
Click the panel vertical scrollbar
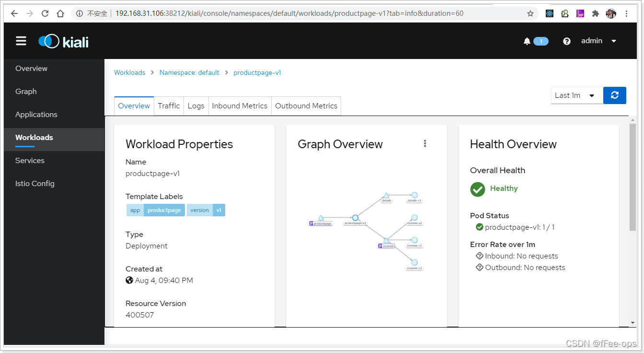click(632, 177)
